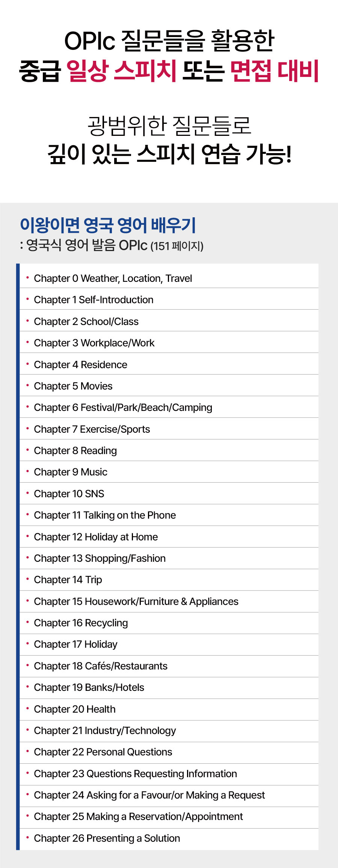Select Chapter 4 Residence

coord(80,365)
